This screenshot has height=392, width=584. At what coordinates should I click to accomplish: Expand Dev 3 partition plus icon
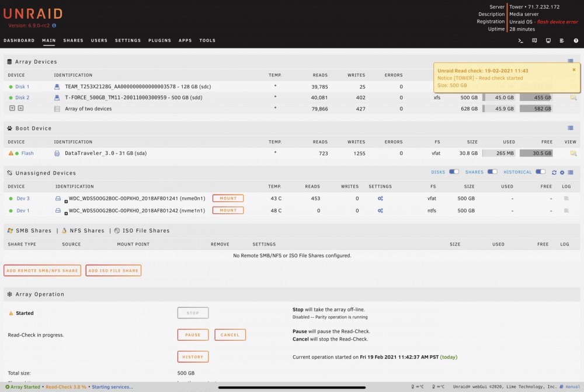tap(66, 202)
